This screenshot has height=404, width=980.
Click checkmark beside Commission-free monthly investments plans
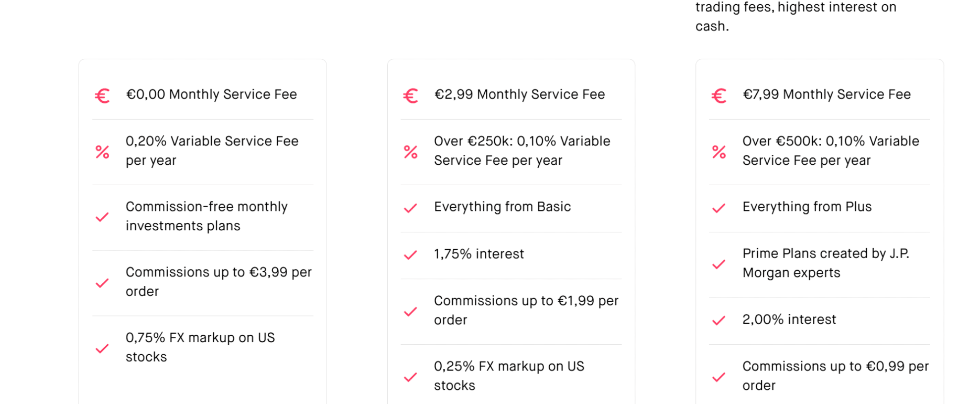click(102, 217)
